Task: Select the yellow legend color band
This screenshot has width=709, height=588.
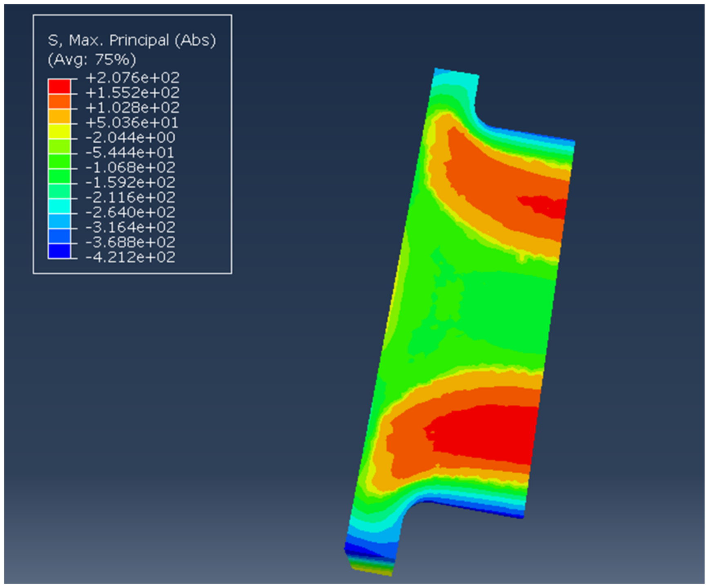Action: (x=59, y=131)
